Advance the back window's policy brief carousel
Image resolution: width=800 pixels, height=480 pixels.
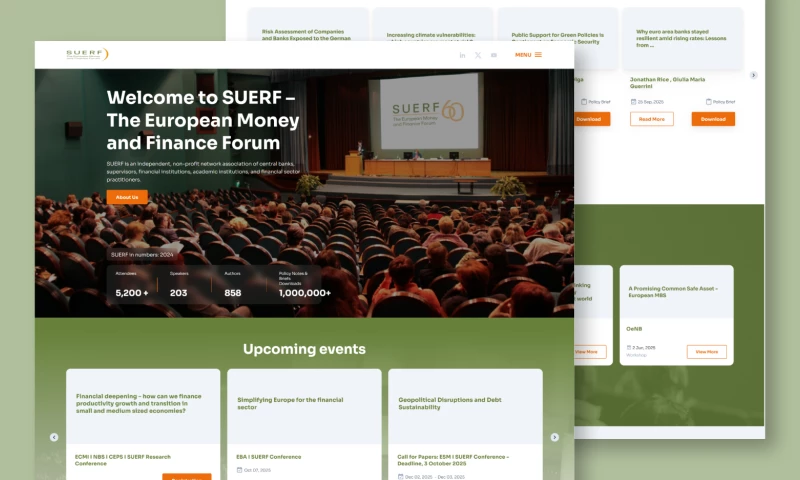click(754, 75)
